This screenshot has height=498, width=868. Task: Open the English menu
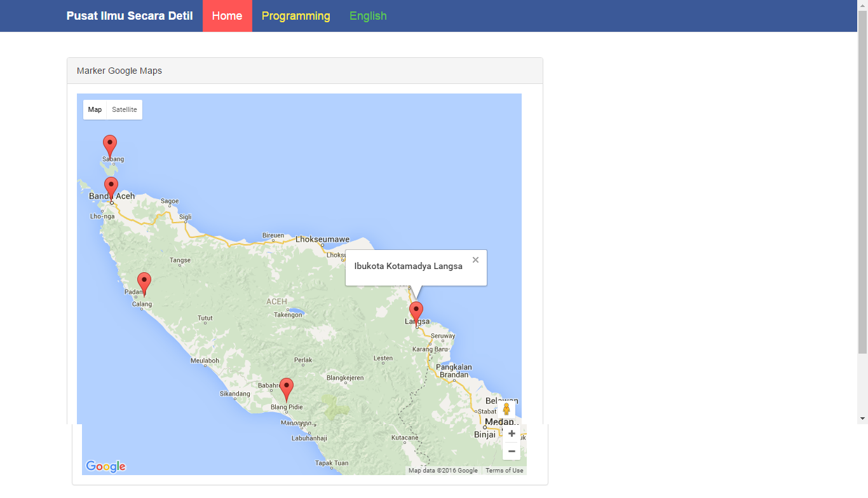[x=368, y=15]
